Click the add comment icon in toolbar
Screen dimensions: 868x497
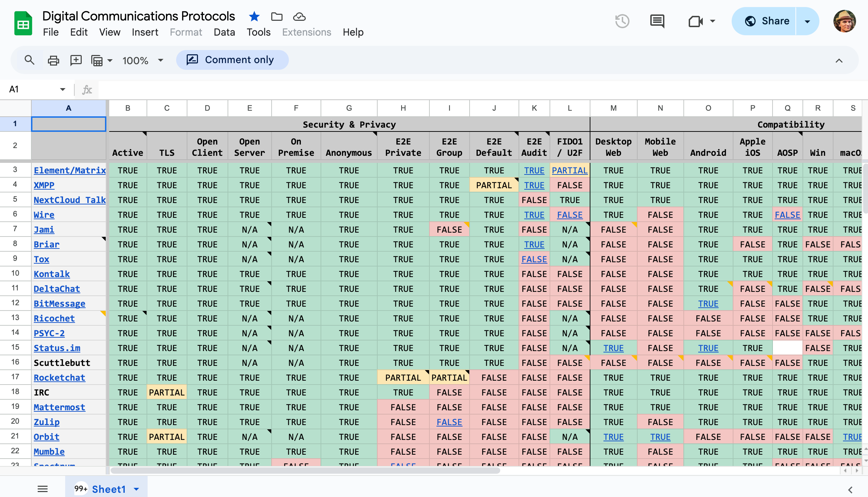(76, 60)
